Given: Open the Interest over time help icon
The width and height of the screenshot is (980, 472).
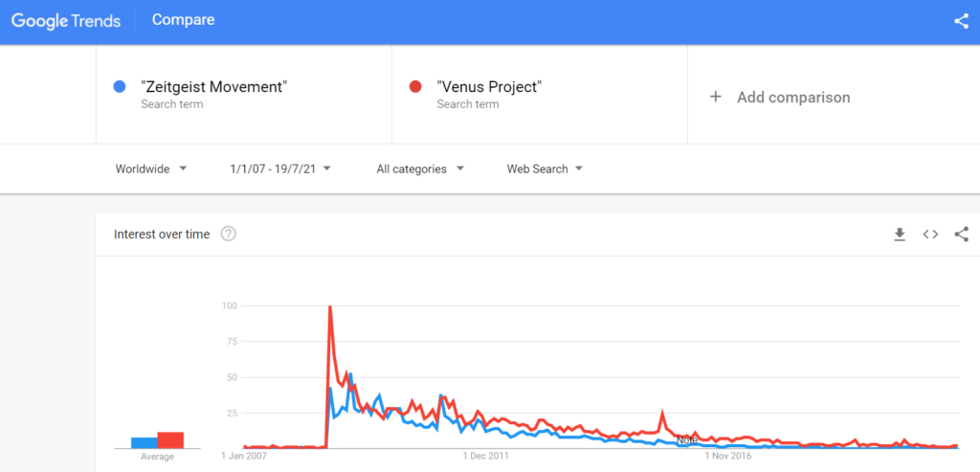Looking at the screenshot, I should coord(228,235).
